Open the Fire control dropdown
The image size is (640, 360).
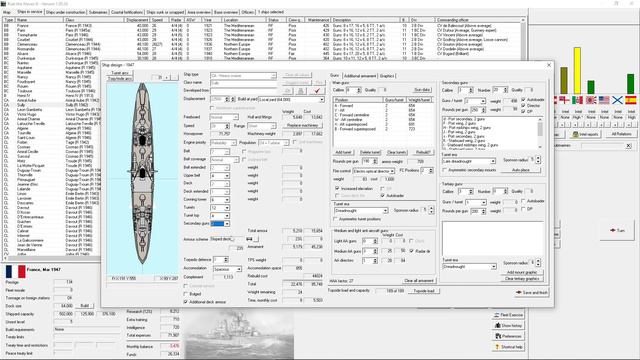click(x=392, y=171)
